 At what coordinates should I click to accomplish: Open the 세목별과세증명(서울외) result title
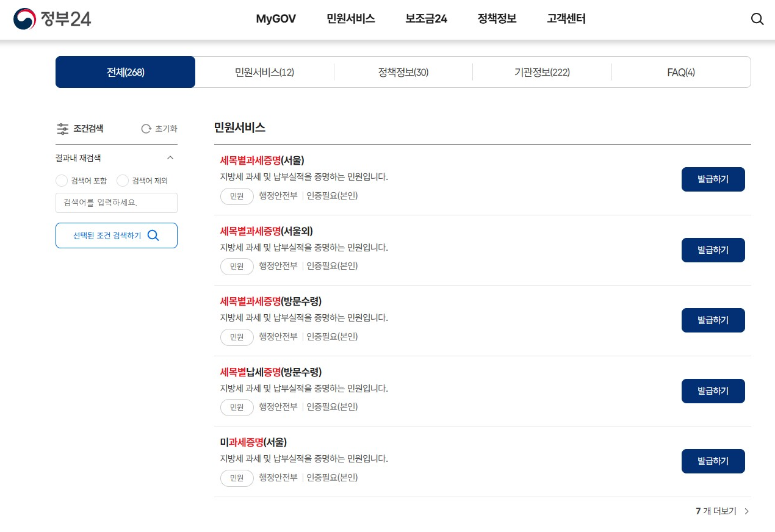(x=266, y=231)
